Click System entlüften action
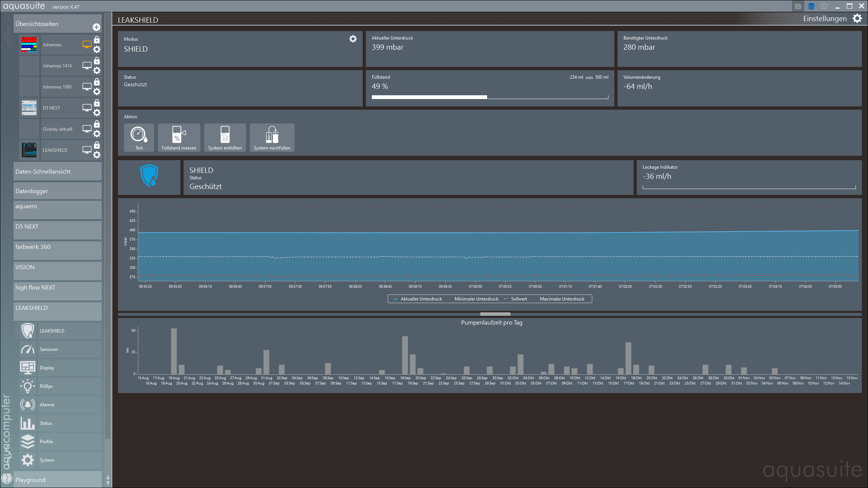The image size is (868, 488). (x=225, y=138)
